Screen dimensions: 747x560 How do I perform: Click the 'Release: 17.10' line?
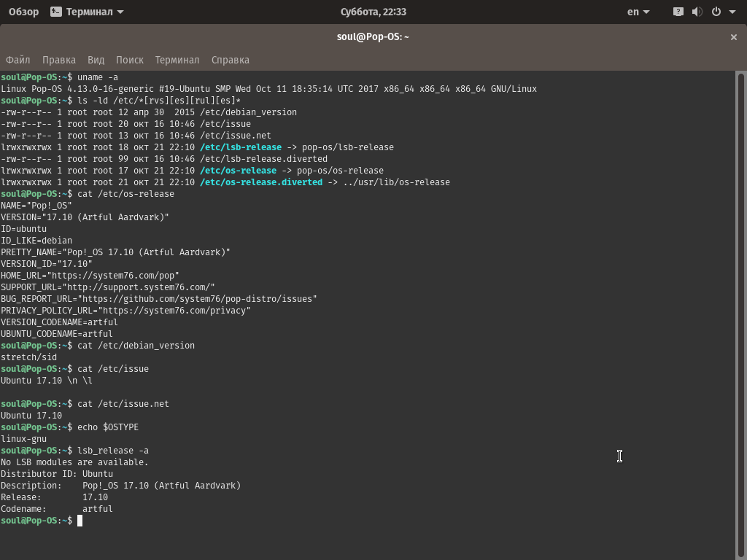pyautogui.click(x=54, y=497)
